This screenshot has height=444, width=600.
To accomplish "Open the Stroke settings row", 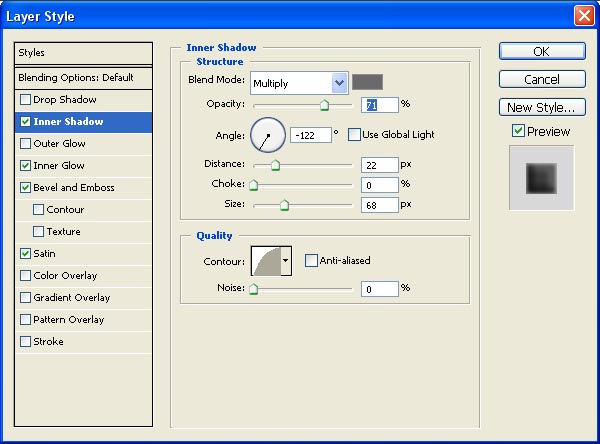I will [x=83, y=342].
